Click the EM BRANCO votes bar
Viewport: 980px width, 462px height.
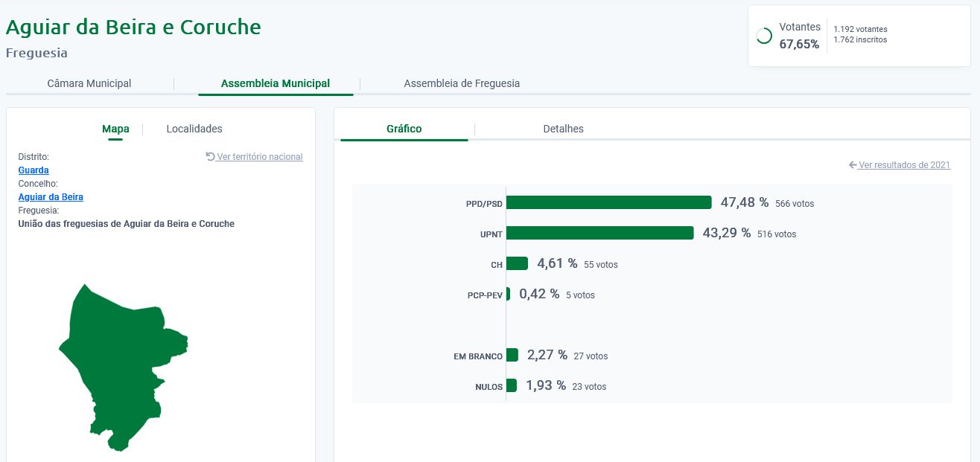tap(512, 355)
